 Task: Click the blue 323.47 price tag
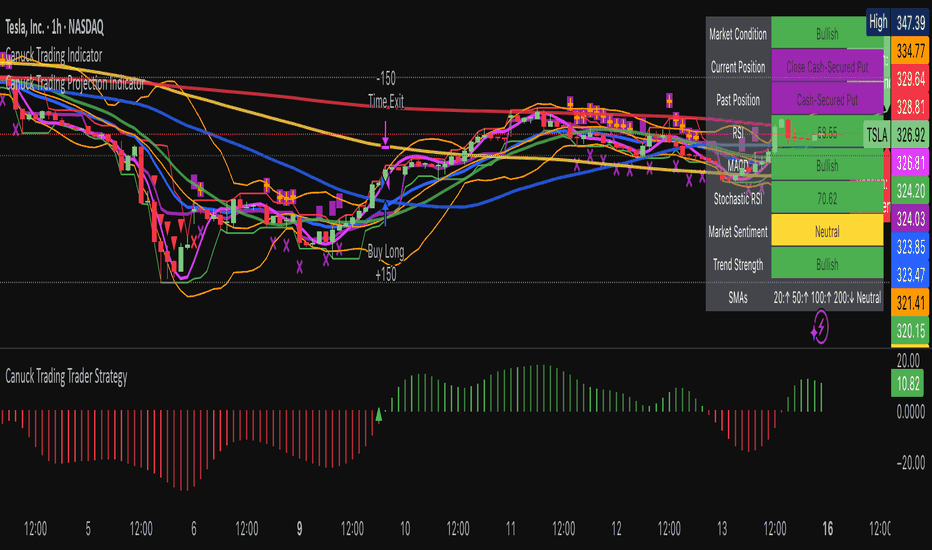pyautogui.click(x=911, y=275)
